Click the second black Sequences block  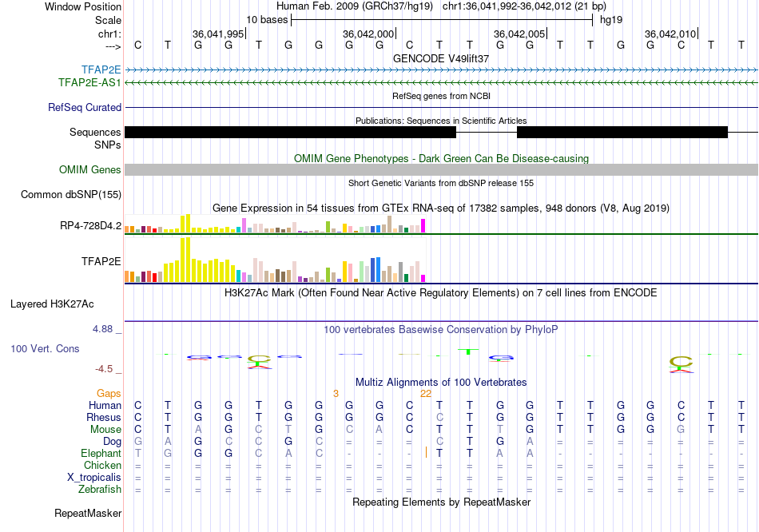coord(622,132)
